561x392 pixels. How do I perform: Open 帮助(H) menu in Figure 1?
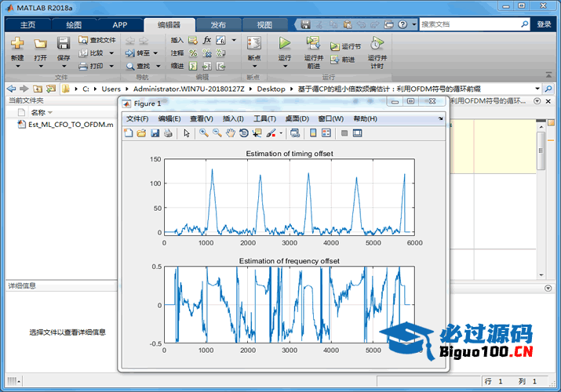click(x=366, y=118)
